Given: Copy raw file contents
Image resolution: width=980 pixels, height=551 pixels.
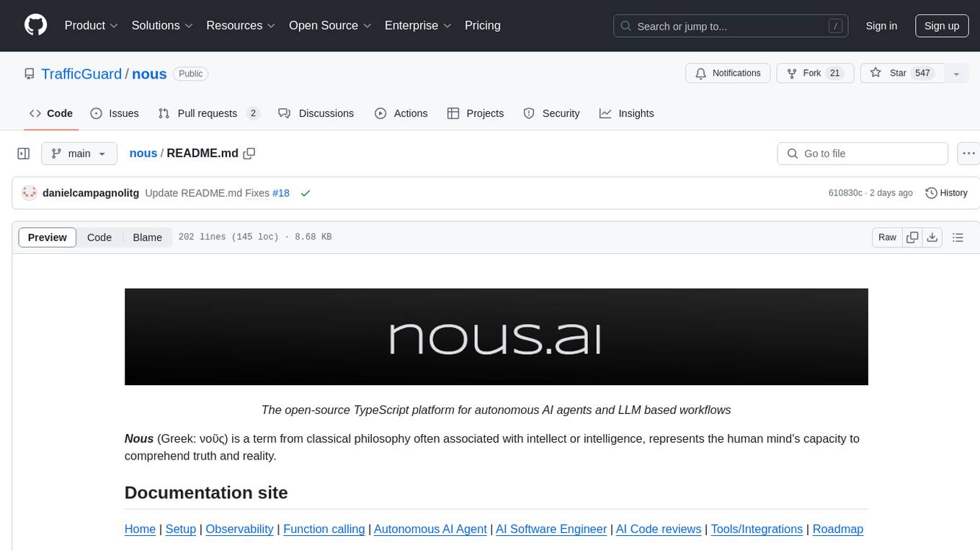Looking at the screenshot, I should pos(912,237).
